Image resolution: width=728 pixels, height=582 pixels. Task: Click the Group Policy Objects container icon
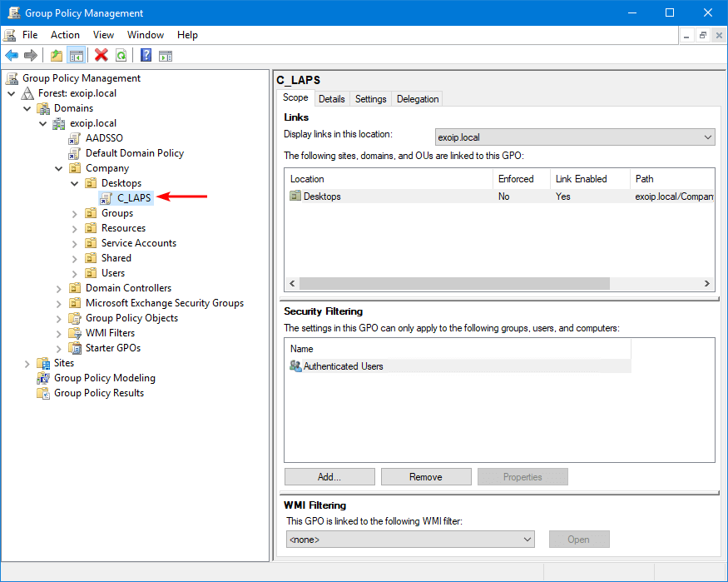tap(75, 318)
